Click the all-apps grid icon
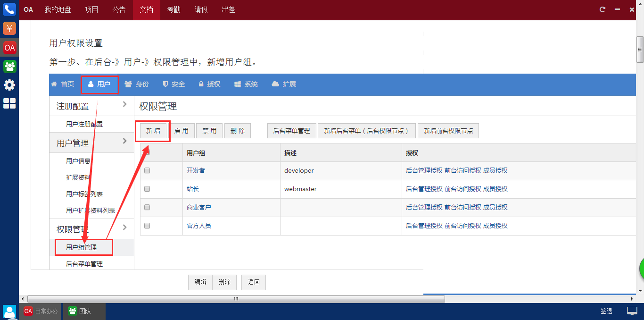This screenshot has width=644, height=320. [x=9, y=103]
